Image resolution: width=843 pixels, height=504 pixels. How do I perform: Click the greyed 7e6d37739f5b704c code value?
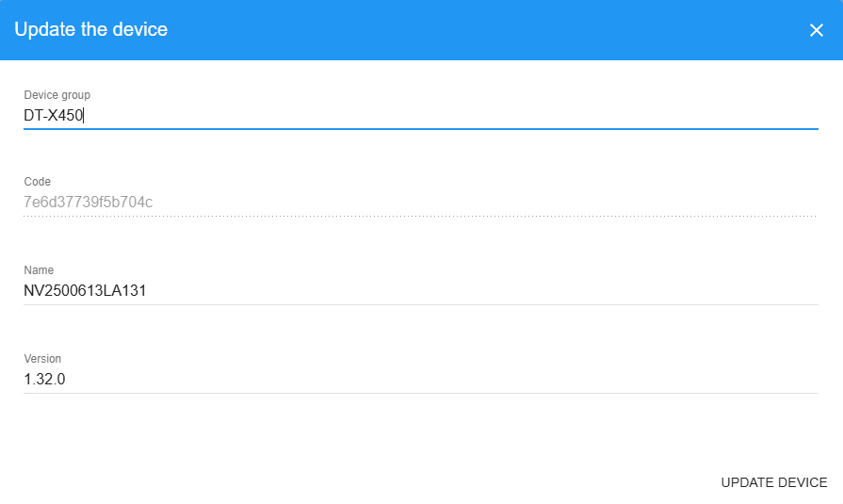[x=88, y=202]
